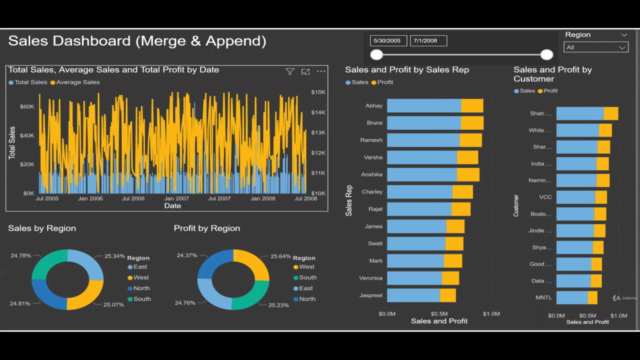Click Average Sales legend in Date chart
This screenshot has height=360, width=640.
(x=75, y=82)
